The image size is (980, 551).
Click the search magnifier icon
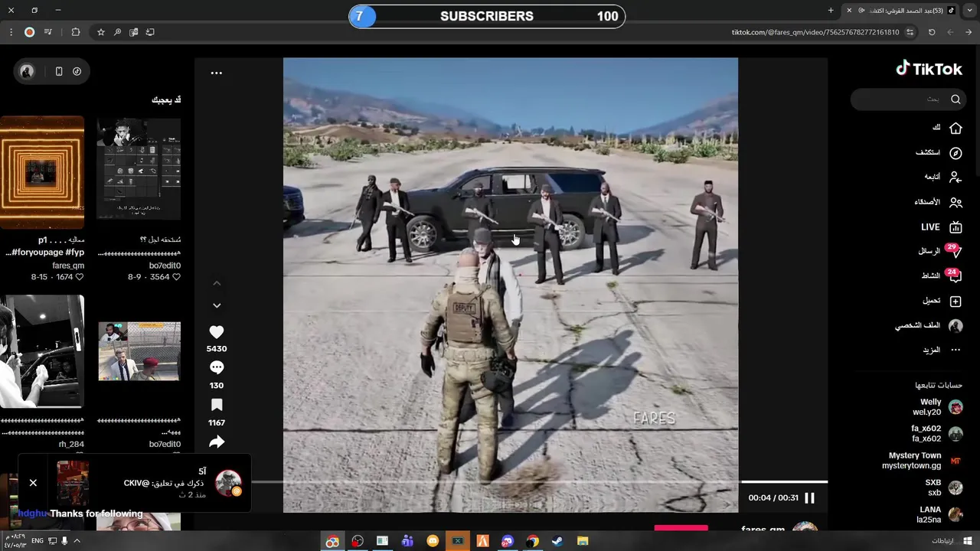(955, 99)
